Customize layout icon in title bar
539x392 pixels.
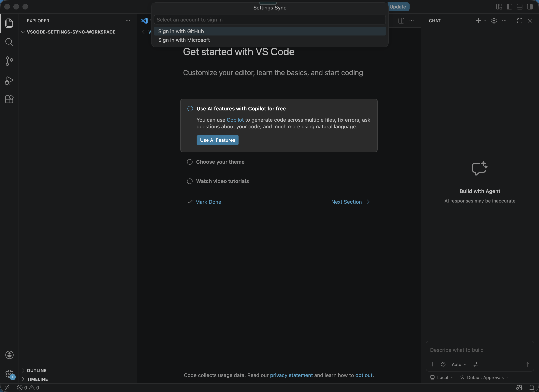(499, 7)
